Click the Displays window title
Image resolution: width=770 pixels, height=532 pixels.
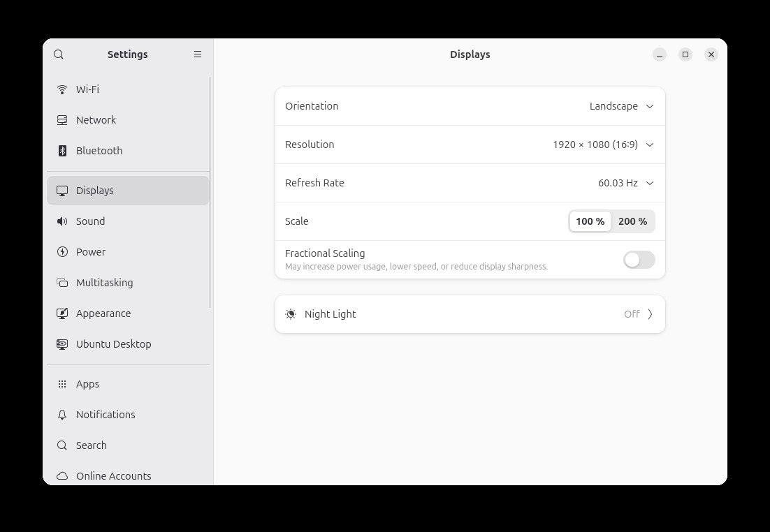pos(470,54)
